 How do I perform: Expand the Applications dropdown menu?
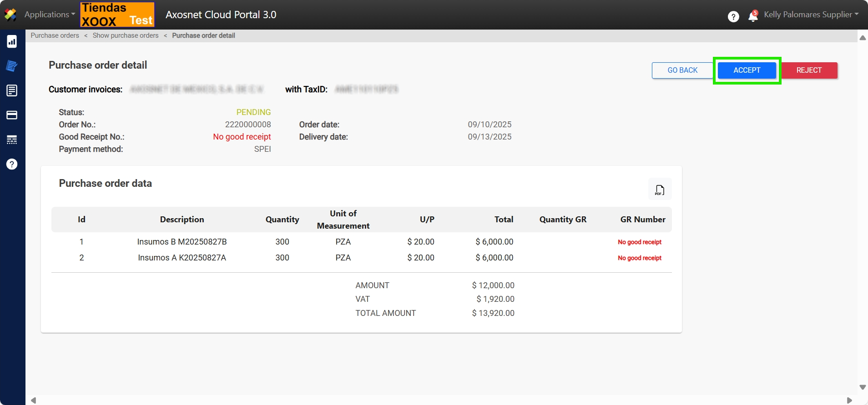[50, 15]
